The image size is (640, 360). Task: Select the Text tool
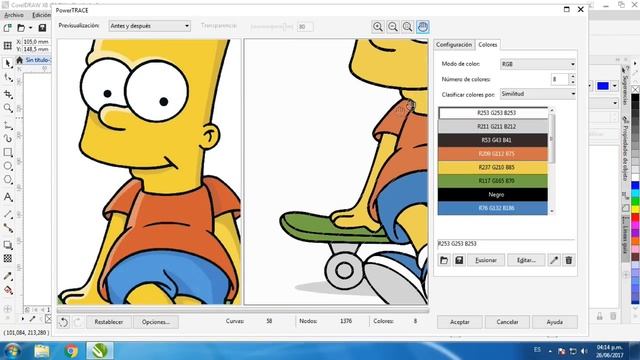[x=8, y=197]
